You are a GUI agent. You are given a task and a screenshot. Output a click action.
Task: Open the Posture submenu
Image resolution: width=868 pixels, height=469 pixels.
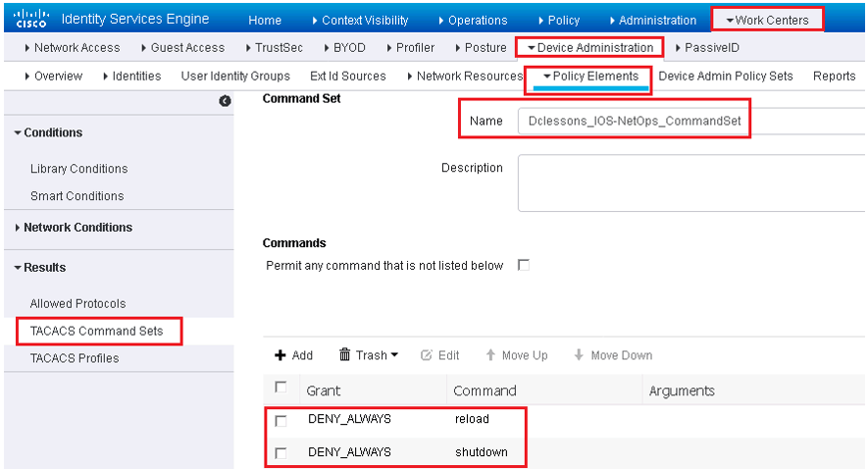481,48
